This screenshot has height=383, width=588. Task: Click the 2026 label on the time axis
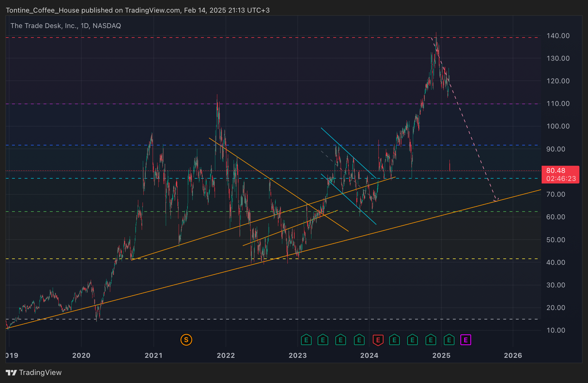point(513,356)
